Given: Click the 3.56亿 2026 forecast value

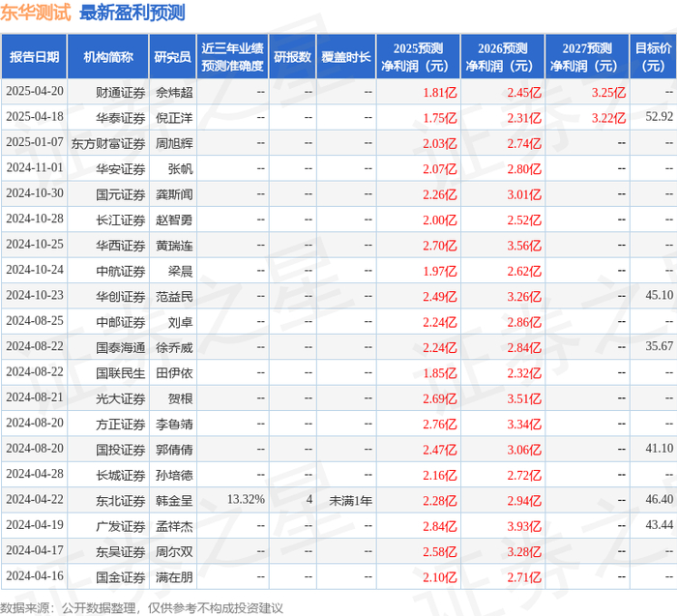Looking at the screenshot, I should pos(524,246).
